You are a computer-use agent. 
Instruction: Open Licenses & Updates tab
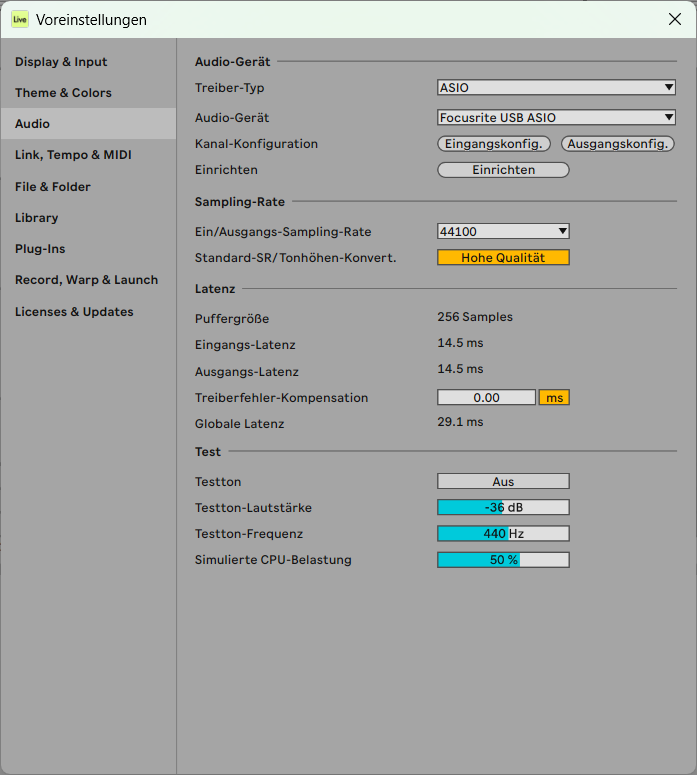click(x=74, y=312)
